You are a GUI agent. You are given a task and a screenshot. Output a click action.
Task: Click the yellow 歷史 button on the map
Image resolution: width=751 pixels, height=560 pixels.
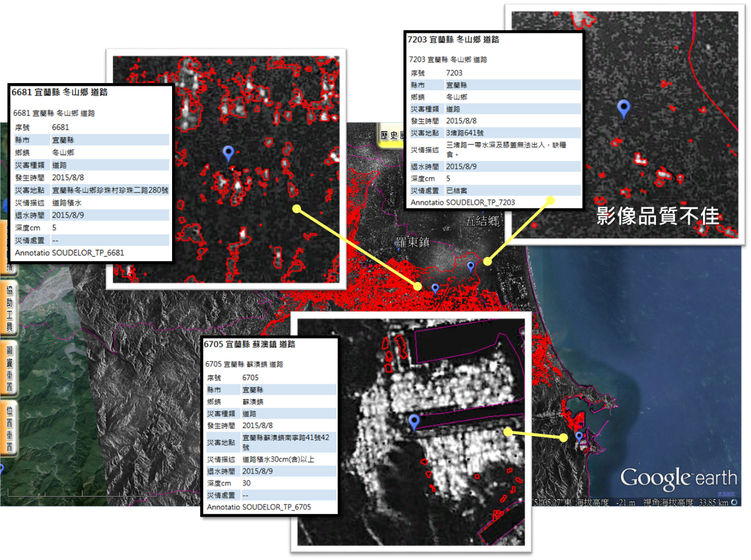pyautogui.click(x=392, y=135)
